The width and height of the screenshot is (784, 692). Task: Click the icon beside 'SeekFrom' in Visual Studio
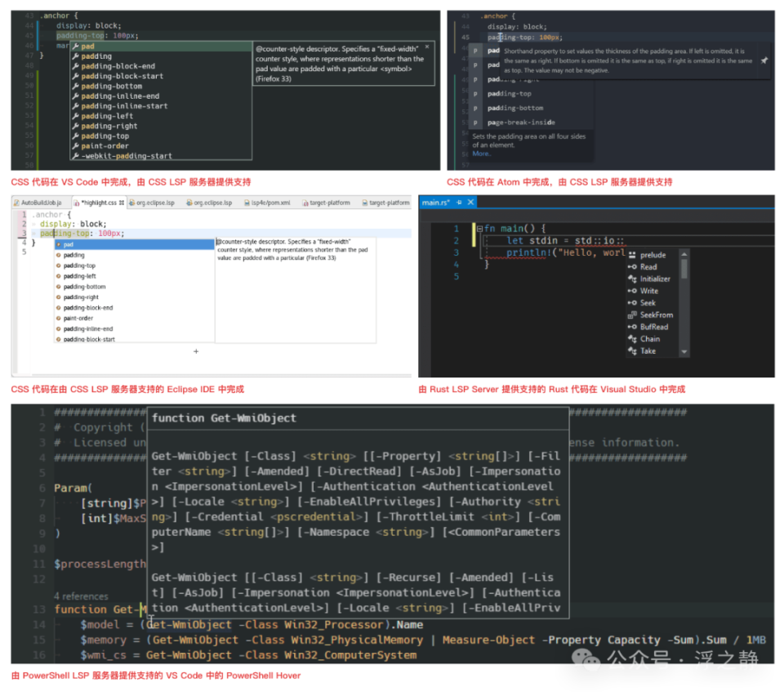click(632, 315)
